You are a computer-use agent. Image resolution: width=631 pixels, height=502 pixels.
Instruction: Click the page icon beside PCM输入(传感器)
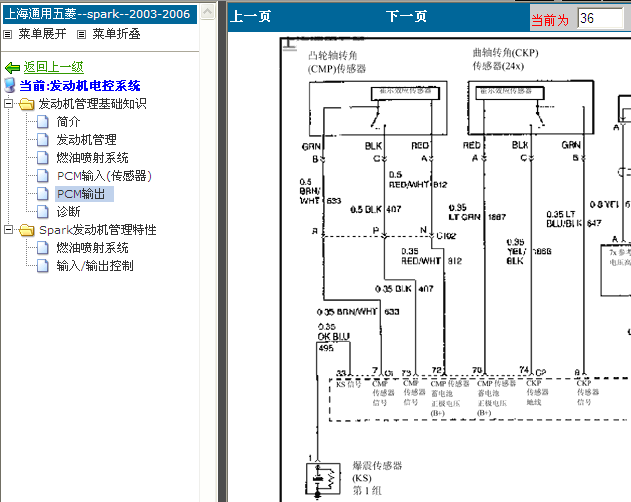(43, 176)
